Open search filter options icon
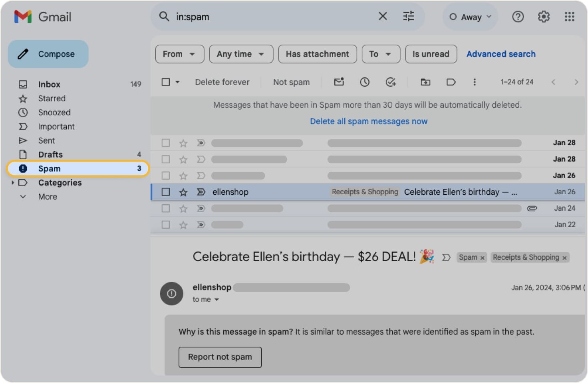Viewport: 588px width, 383px height. click(x=408, y=16)
